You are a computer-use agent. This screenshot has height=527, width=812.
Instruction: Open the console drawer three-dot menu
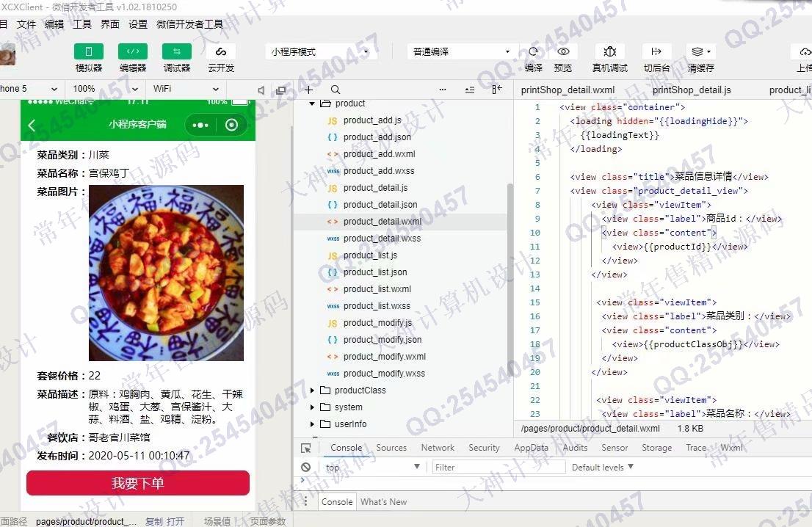coord(305,501)
